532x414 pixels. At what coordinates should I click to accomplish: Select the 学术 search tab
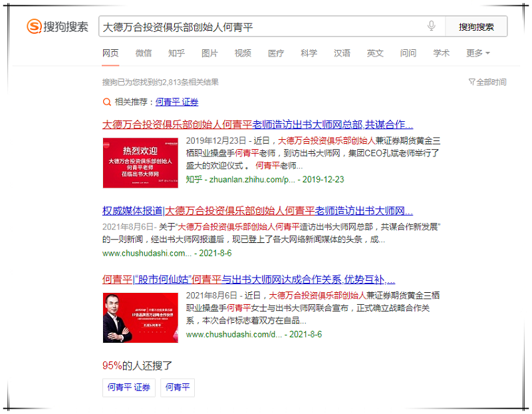(x=442, y=53)
